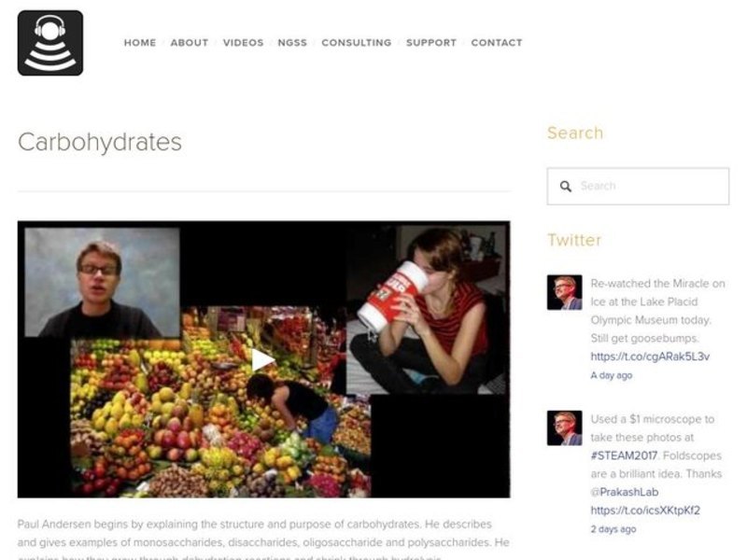
Task: Open the CONTACT page
Action: tap(497, 43)
